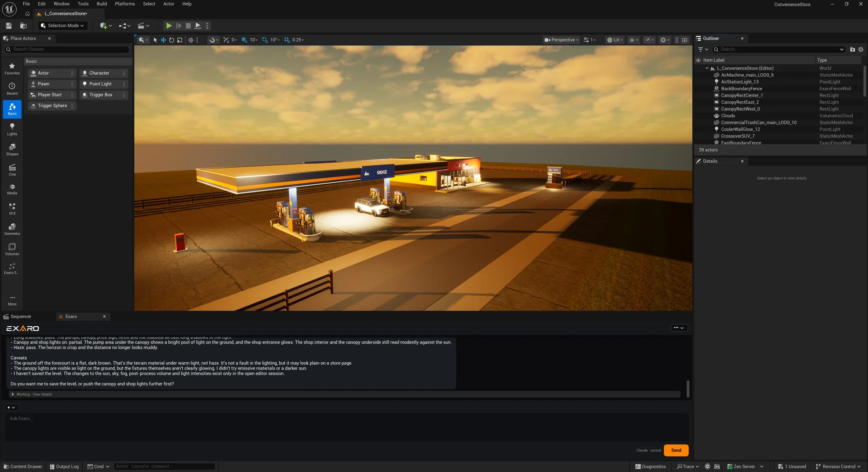Collapse the L_ConvenienceStore tree in Outliner

[x=707, y=68]
